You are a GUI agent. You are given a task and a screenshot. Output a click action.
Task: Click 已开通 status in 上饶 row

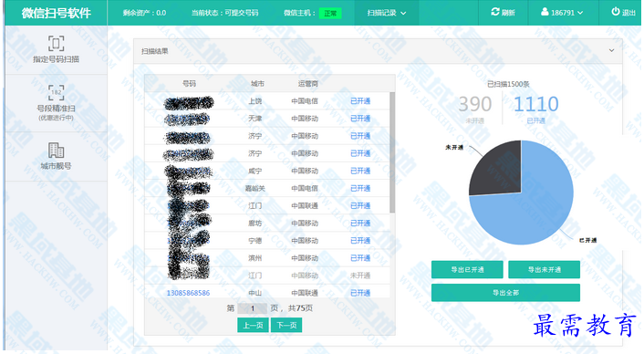coord(360,101)
